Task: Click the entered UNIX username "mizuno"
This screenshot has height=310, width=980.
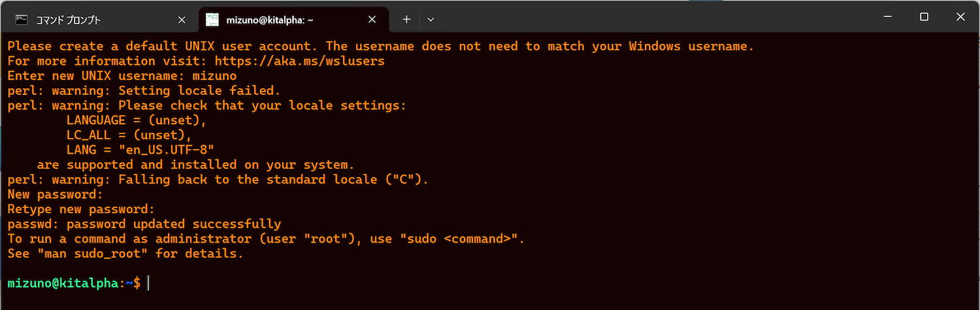Action: [210, 76]
